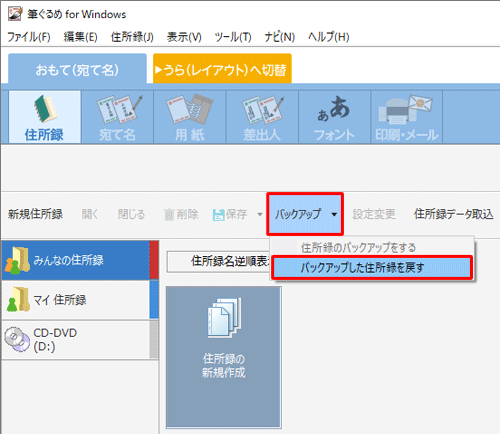The image size is (500, 434).
Task: Click the 住所録の新規作成 tile label
Action: (224, 366)
